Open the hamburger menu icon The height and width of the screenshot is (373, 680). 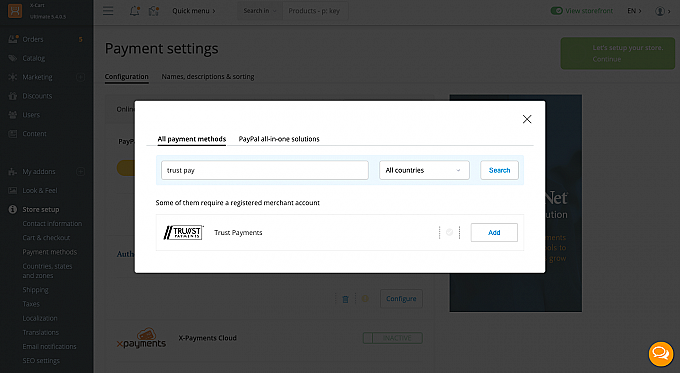click(108, 11)
